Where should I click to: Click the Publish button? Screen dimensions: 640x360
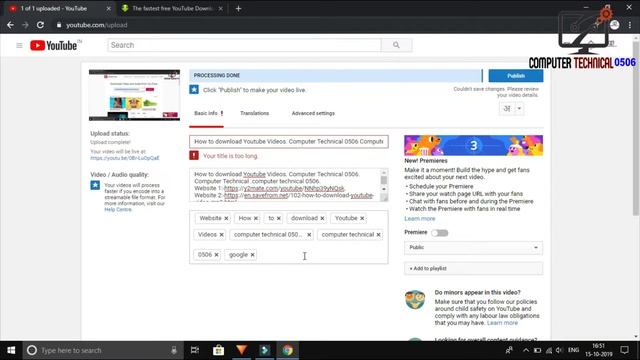coord(516,76)
